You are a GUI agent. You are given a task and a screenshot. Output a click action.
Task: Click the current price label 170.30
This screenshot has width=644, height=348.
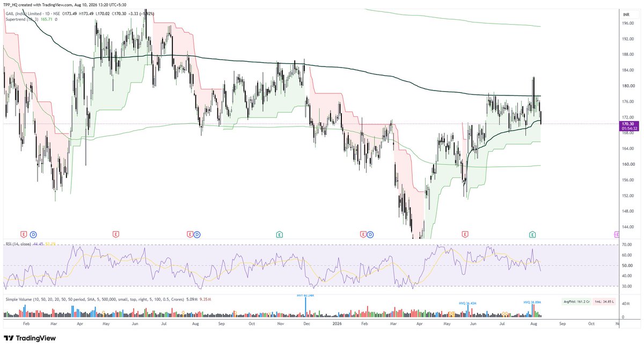coord(630,124)
